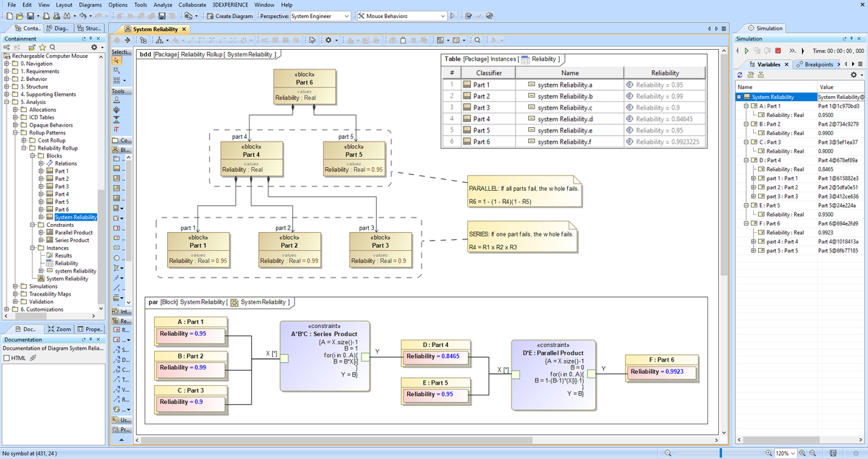Switch to the Diagrams browser tab
This screenshot has width=868, height=459.
[58, 28]
